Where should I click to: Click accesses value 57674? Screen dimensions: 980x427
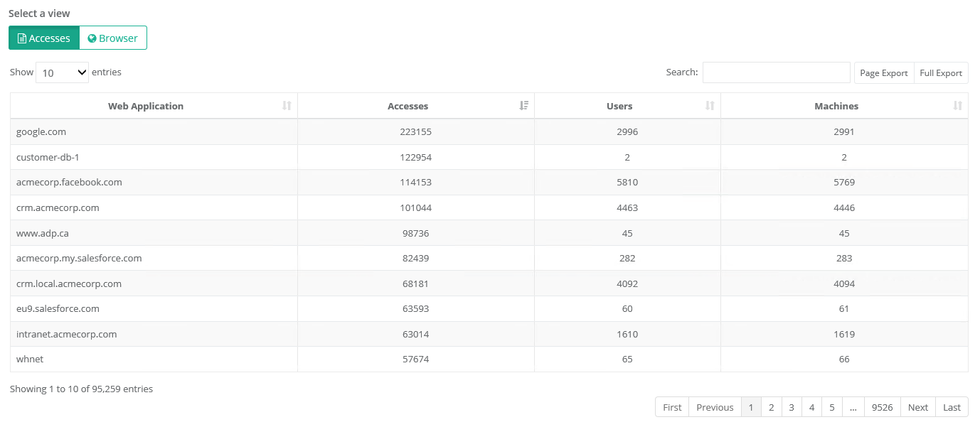pos(416,359)
